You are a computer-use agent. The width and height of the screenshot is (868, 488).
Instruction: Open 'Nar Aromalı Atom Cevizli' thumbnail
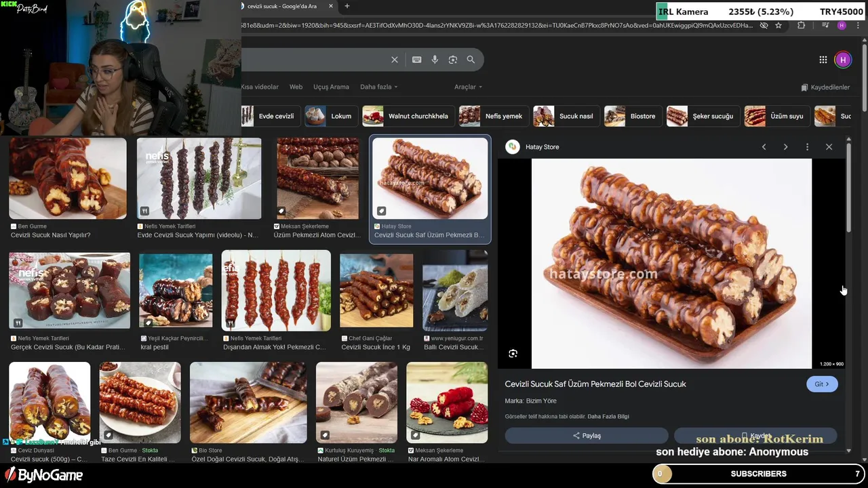coord(447,402)
